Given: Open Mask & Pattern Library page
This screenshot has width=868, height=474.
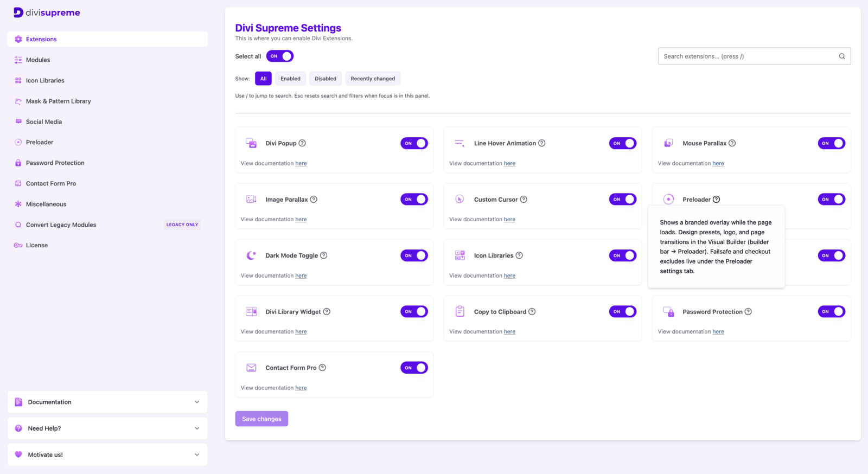Looking at the screenshot, I should 107,101.
